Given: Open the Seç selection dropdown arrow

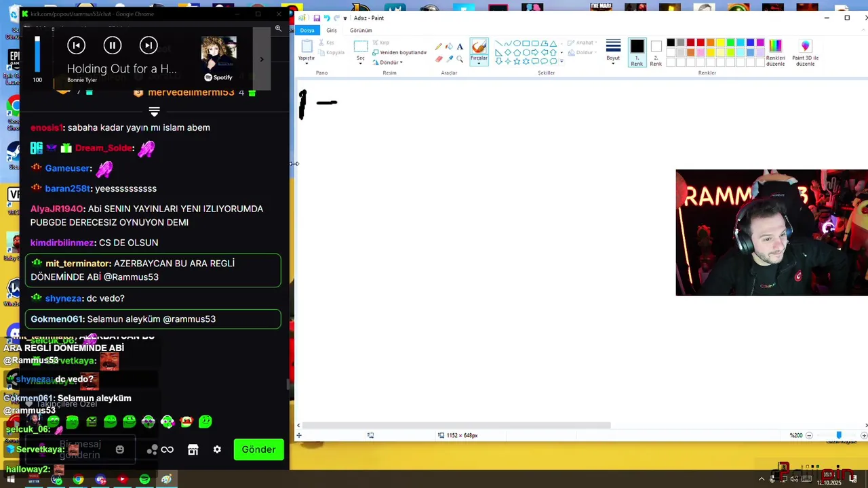Looking at the screenshot, I should pyautogui.click(x=361, y=63).
